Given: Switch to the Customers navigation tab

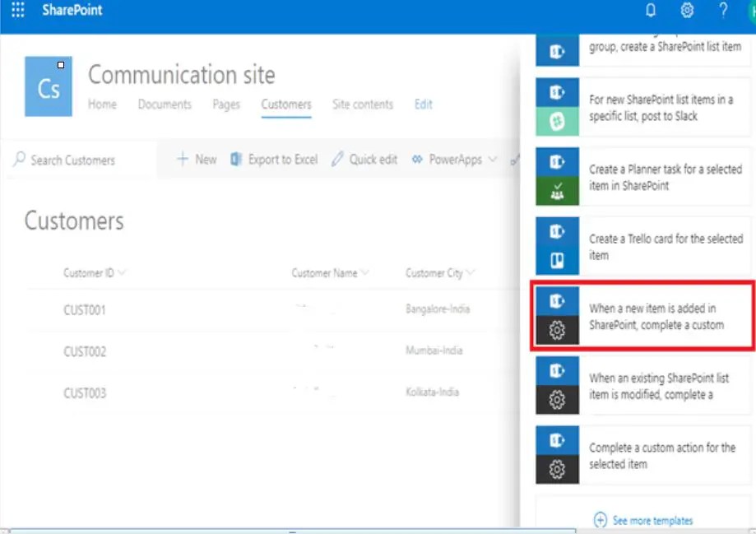Looking at the screenshot, I should pos(285,104).
